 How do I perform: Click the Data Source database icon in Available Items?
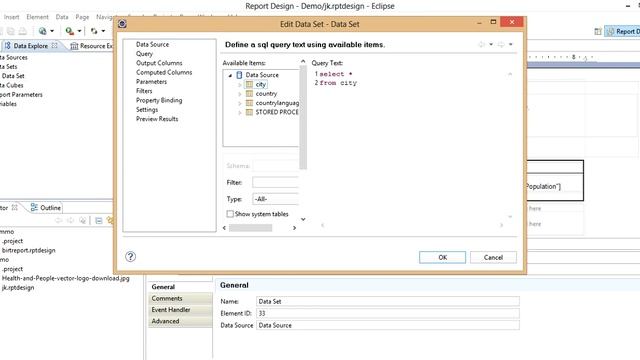[239, 75]
